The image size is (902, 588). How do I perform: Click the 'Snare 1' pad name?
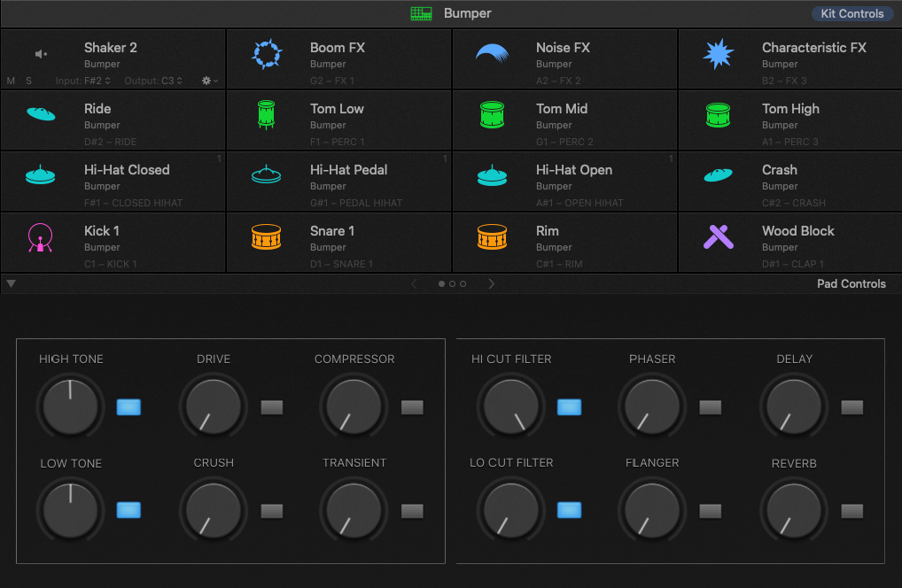[x=332, y=231]
